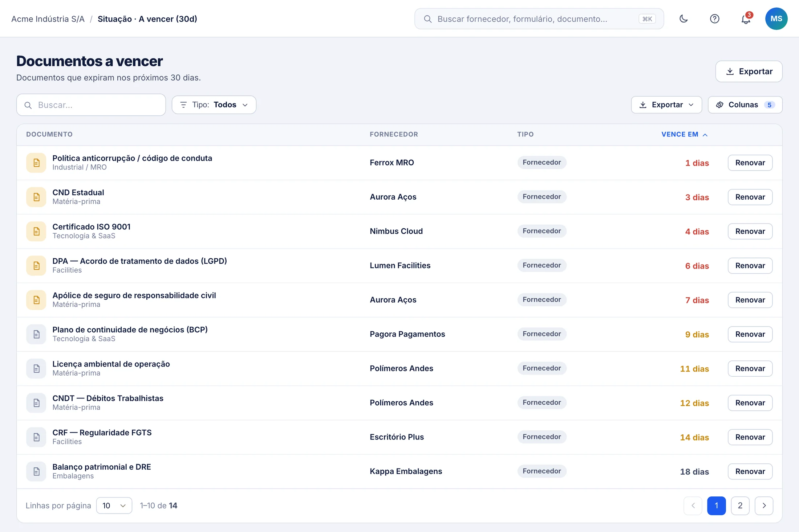799x532 pixels.
Task: Open notifications bell icon
Action: (x=746, y=19)
